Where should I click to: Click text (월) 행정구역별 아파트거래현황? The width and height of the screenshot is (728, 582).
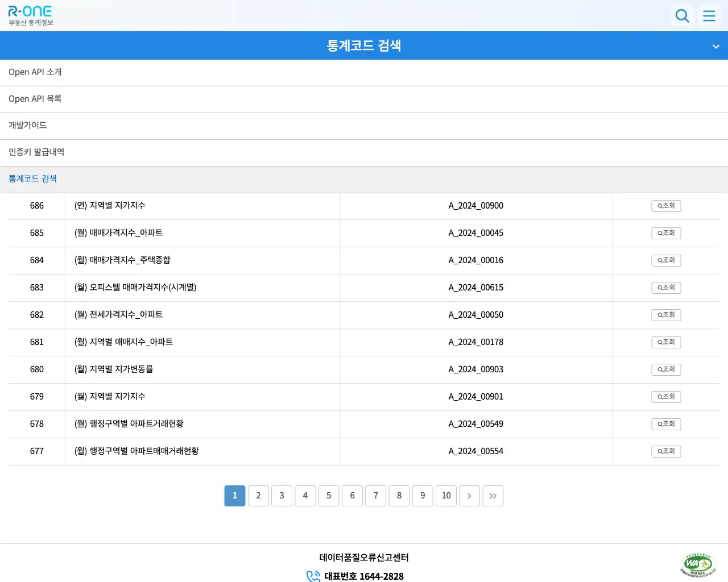tap(129, 424)
